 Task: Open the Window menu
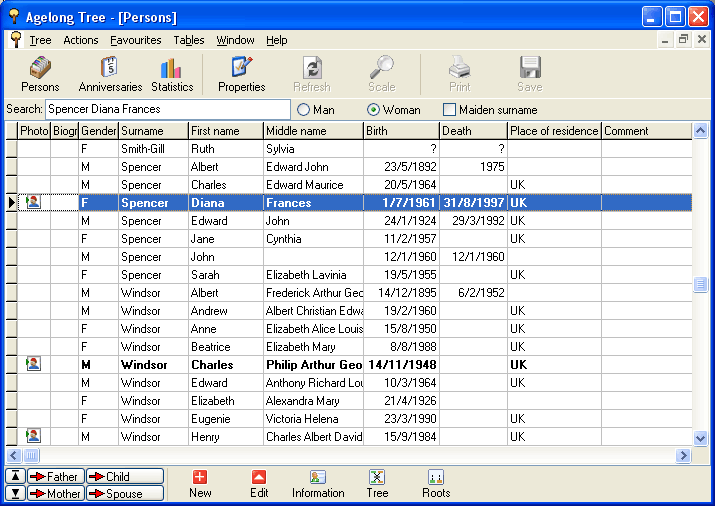[x=235, y=40]
